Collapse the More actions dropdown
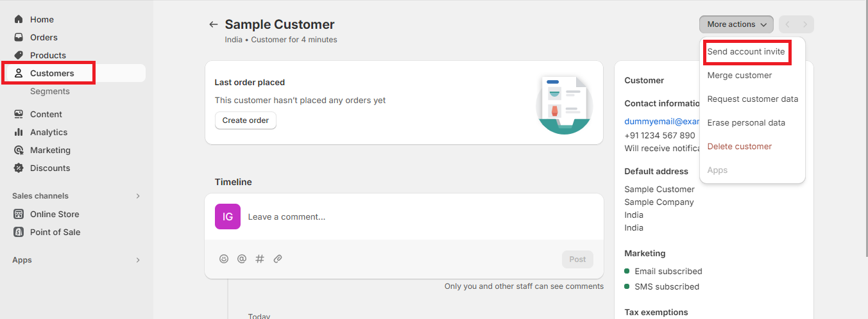The image size is (868, 319). click(736, 24)
